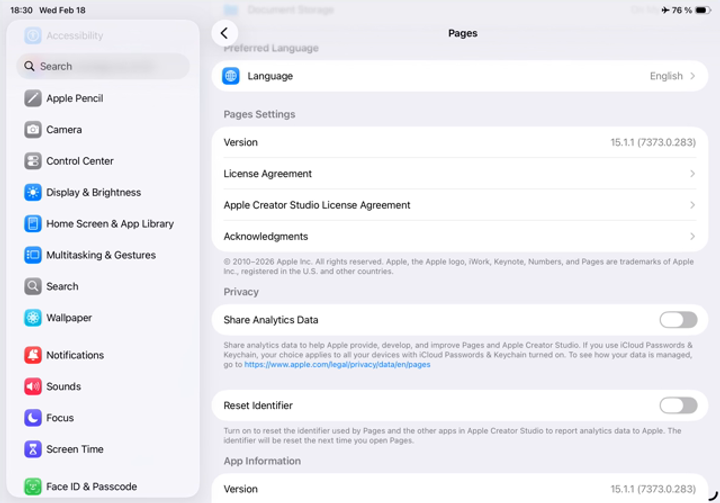Tap the Screen Time hourglass icon
The height and width of the screenshot is (503, 720).
point(33,449)
